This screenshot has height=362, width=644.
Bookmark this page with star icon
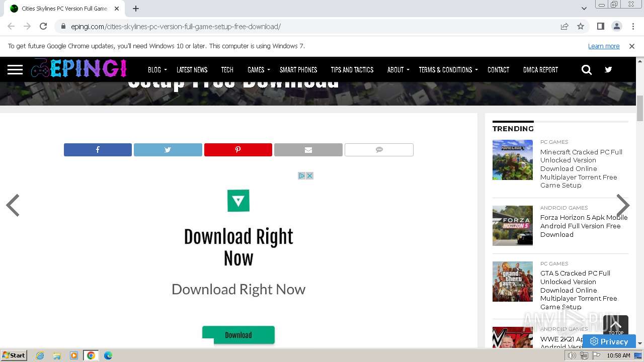coord(581,26)
